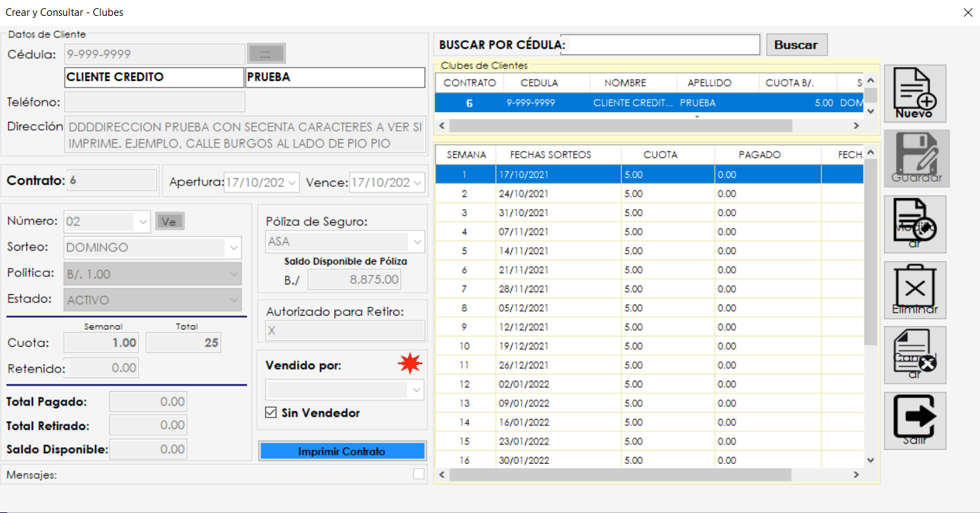980x513 pixels.
Task: Click the Ve button beside Número
Action: [170, 222]
